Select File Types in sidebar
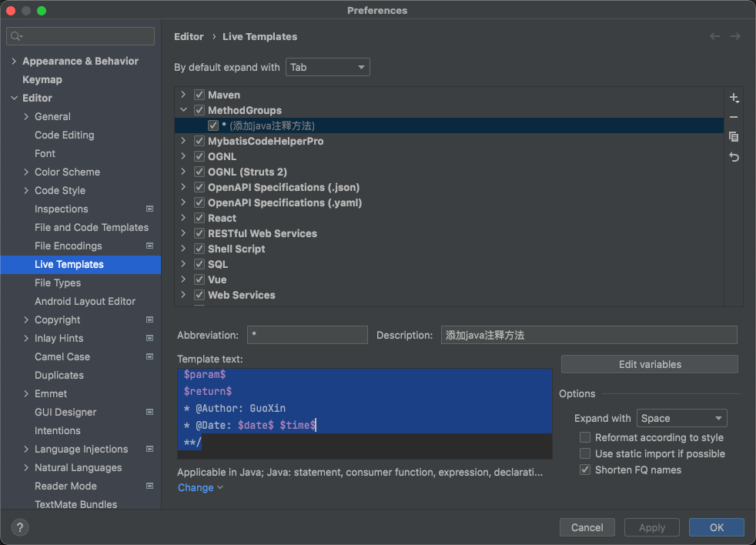 [x=58, y=283]
